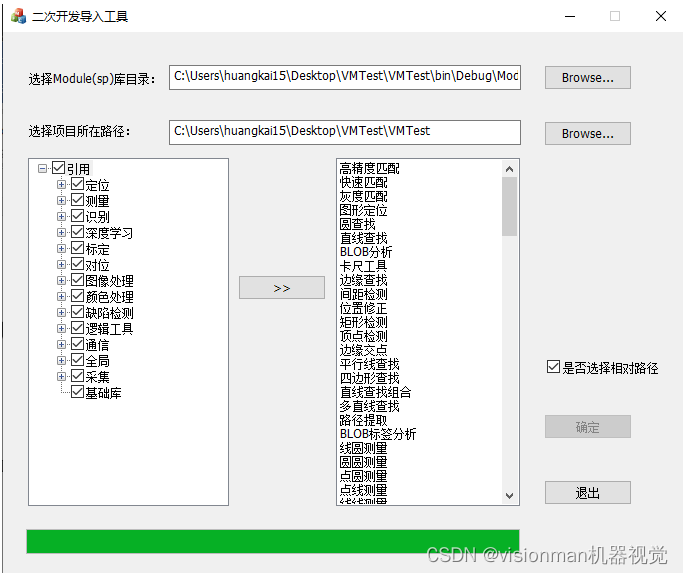Uncheck the 深度学习 checkbox
The height and width of the screenshot is (574, 683).
tap(78, 232)
